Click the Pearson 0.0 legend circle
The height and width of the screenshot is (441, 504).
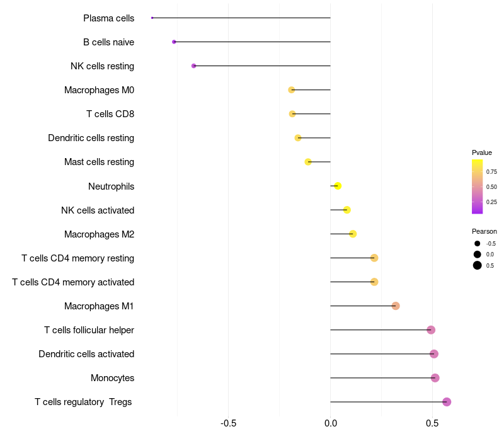478,255
